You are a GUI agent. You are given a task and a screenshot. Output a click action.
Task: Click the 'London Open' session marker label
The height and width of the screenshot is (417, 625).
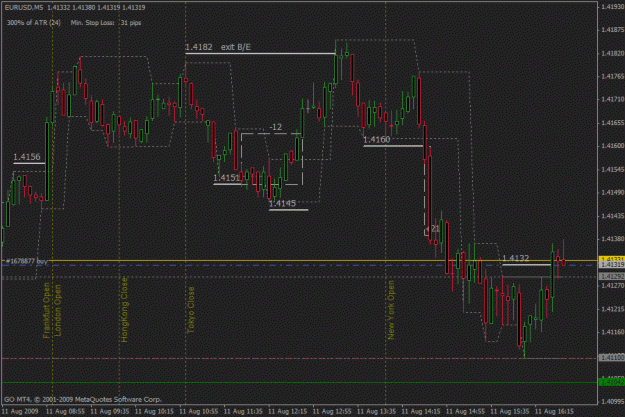[57, 311]
